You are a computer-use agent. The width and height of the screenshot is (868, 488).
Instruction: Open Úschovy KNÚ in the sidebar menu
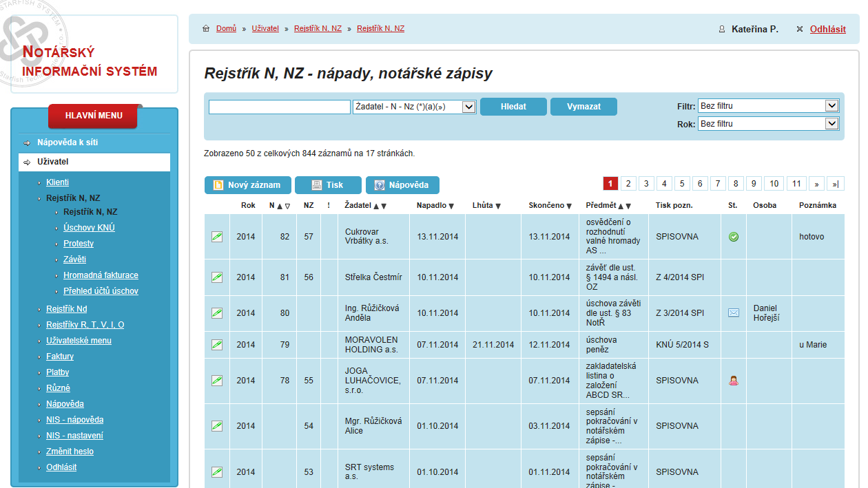pyautogui.click(x=89, y=228)
